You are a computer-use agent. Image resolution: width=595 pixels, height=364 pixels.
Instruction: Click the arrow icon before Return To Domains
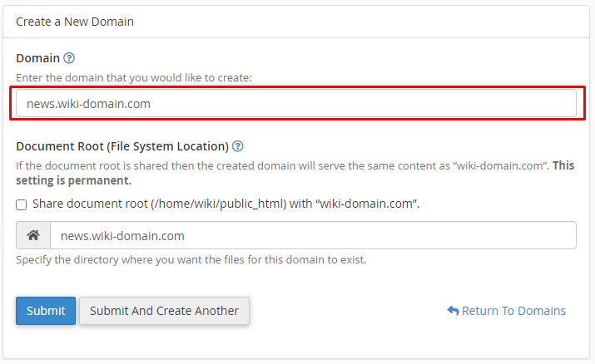point(453,311)
